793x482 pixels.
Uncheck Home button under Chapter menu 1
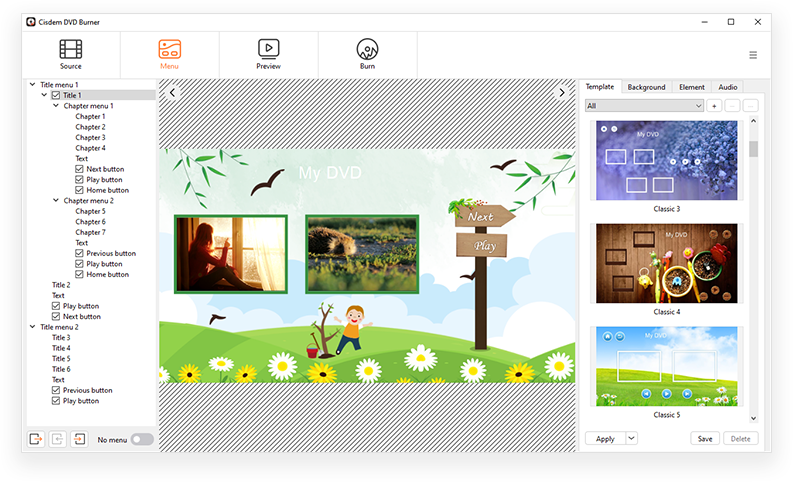pyautogui.click(x=79, y=190)
